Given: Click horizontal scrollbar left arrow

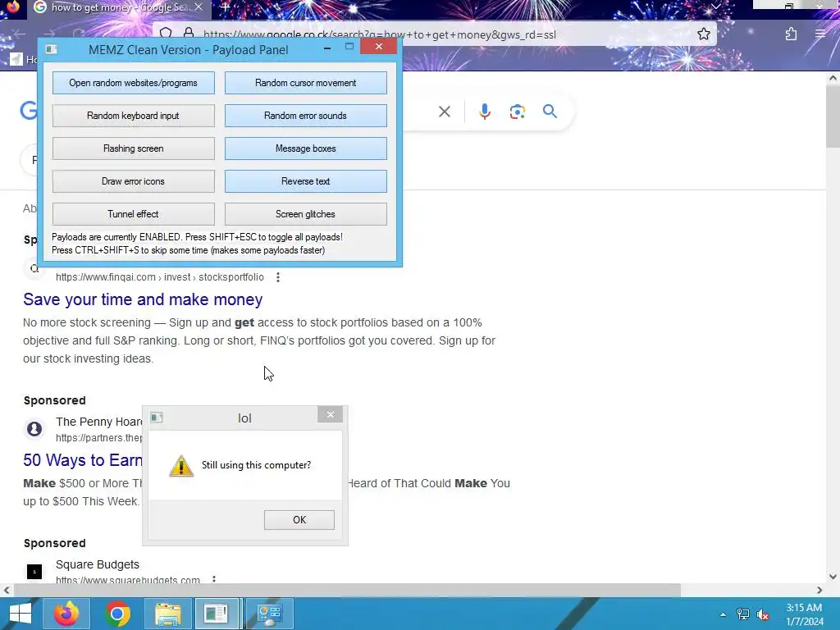Looking at the screenshot, I should pos(7,590).
